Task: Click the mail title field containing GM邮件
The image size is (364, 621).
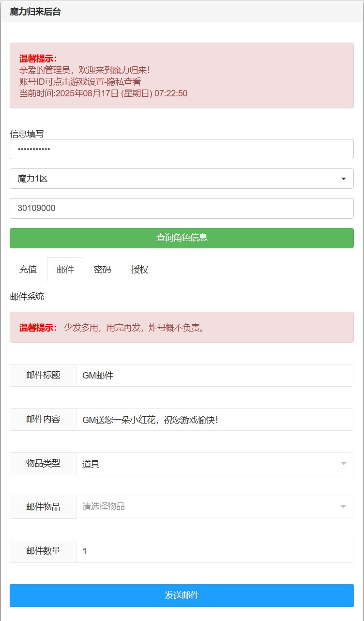Action: tap(214, 375)
